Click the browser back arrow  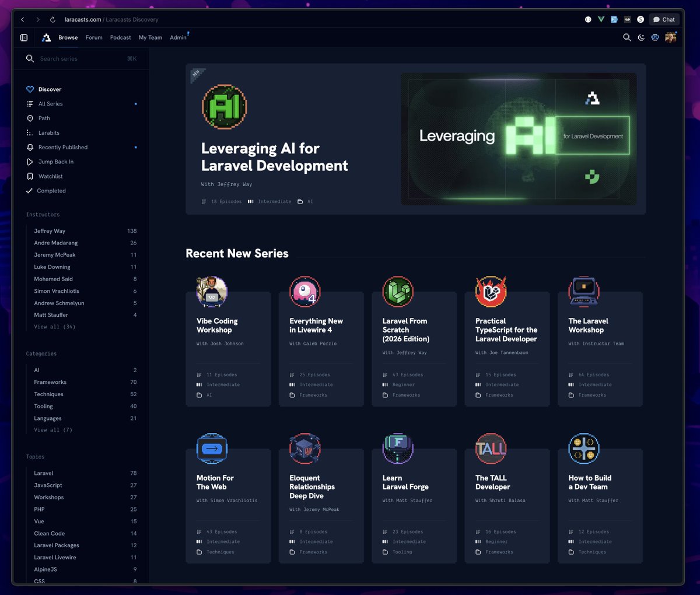pyautogui.click(x=23, y=19)
